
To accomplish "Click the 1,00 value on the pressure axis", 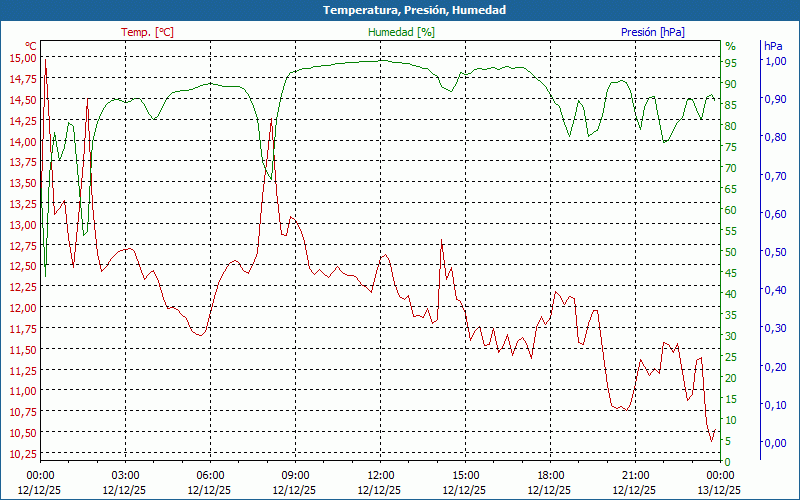I will pos(775,61).
